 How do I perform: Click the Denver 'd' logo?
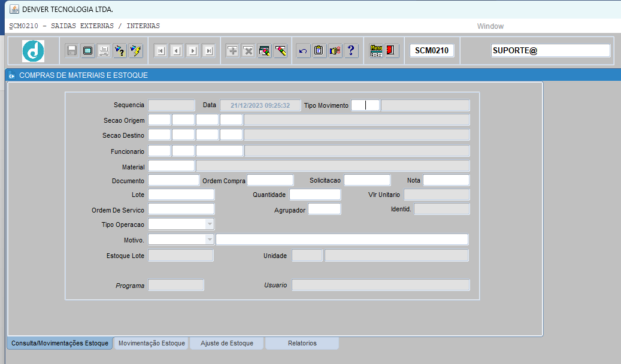[x=34, y=51]
